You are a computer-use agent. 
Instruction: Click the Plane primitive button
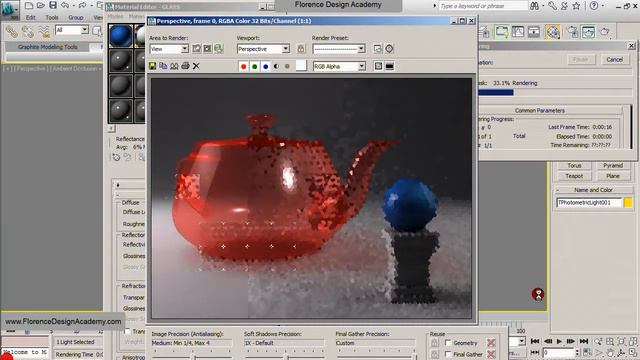[613, 176]
